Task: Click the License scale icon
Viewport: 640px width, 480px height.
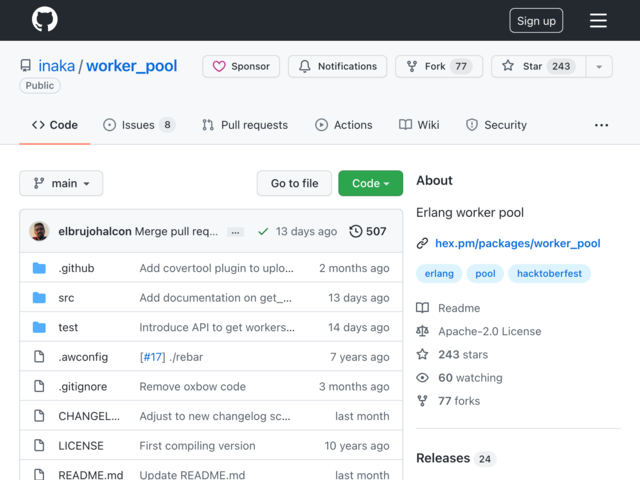Action: pyautogui.click(x=422, y=331)
